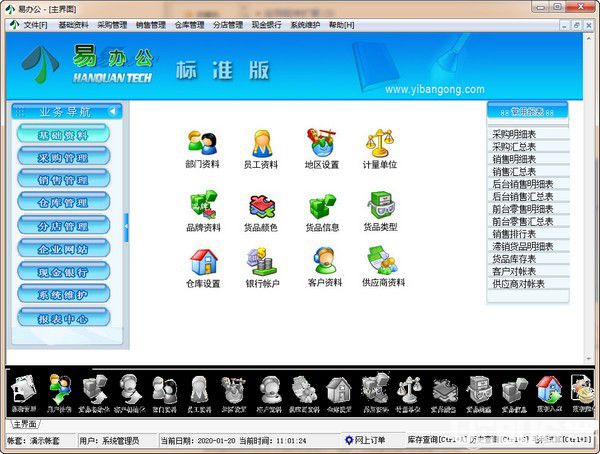Click 库存查询[Ctrl+A] in status bar
600x454 pixels.
pos(437,440)
